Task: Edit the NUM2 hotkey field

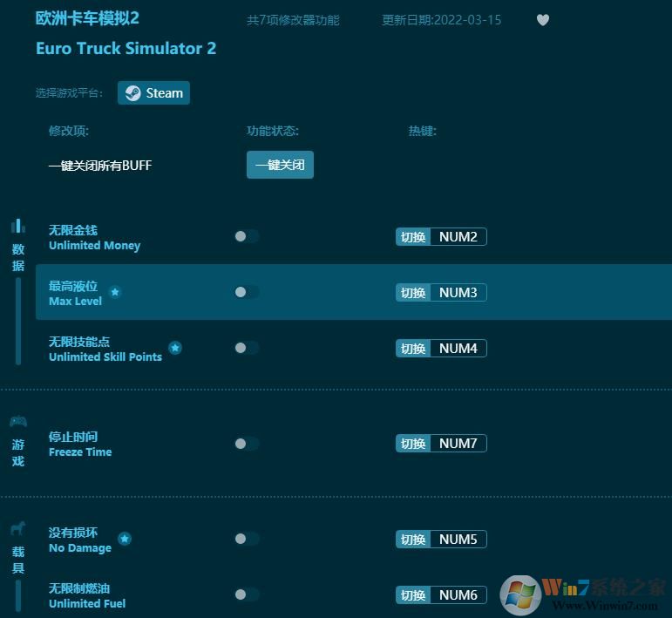Action: pyautogui.click(x=458, y=236)
